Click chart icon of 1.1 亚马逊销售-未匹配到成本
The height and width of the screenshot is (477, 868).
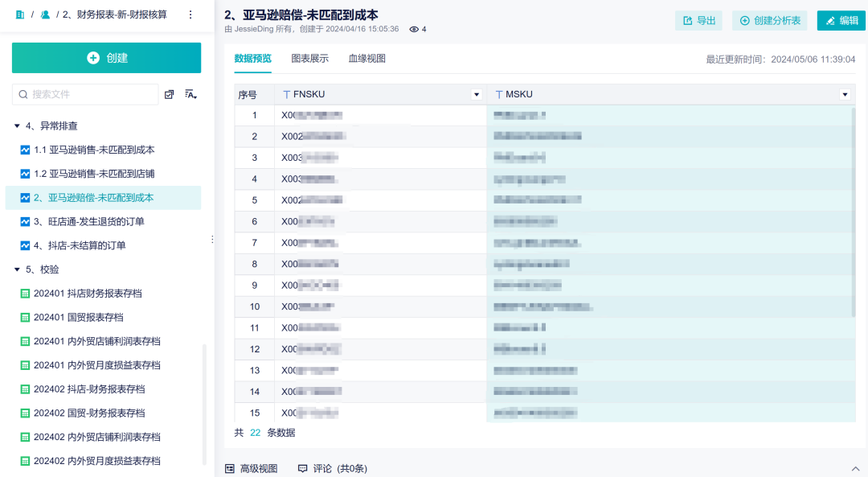[25, 150]
